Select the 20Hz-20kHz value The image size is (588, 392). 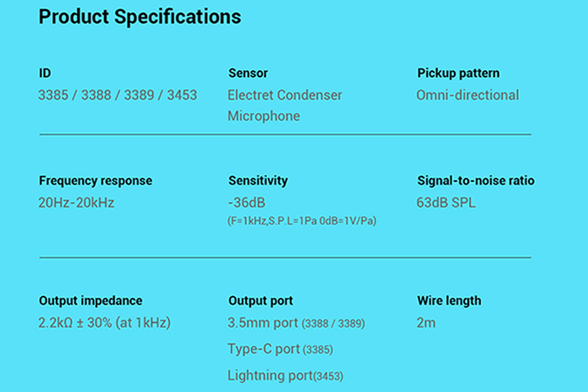[76, 203]
